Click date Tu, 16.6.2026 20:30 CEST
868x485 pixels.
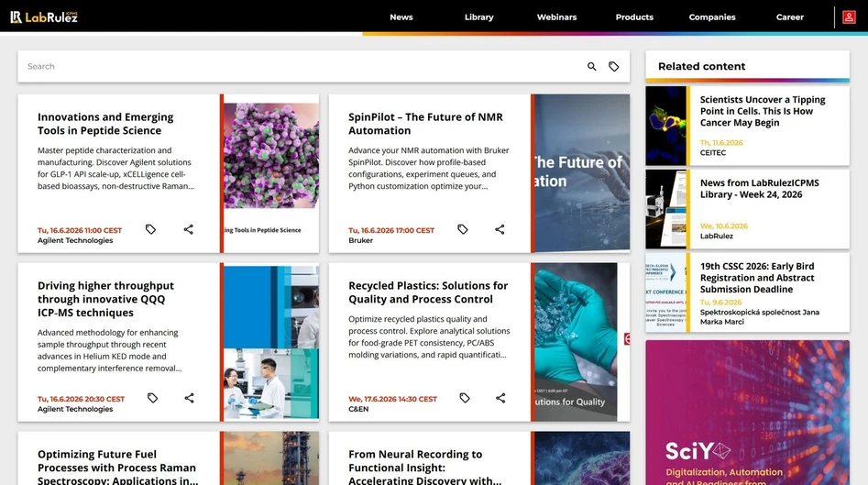coord(81,399)
